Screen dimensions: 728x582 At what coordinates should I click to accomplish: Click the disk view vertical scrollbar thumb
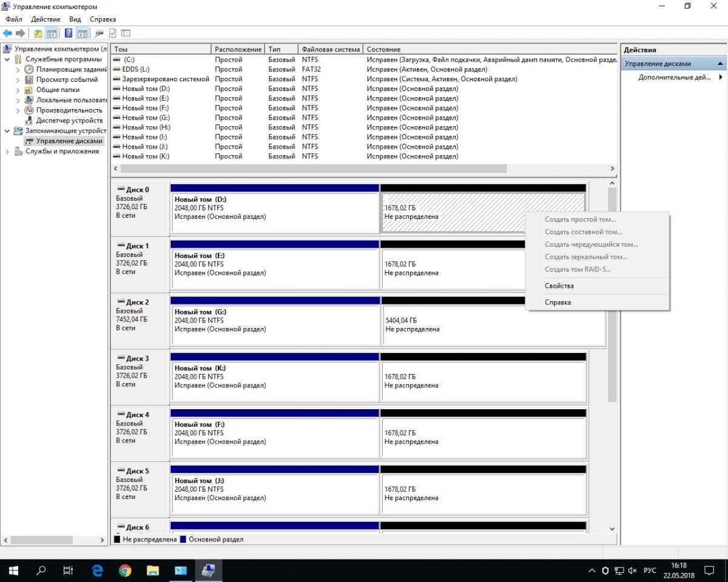(x=612, y=295)
